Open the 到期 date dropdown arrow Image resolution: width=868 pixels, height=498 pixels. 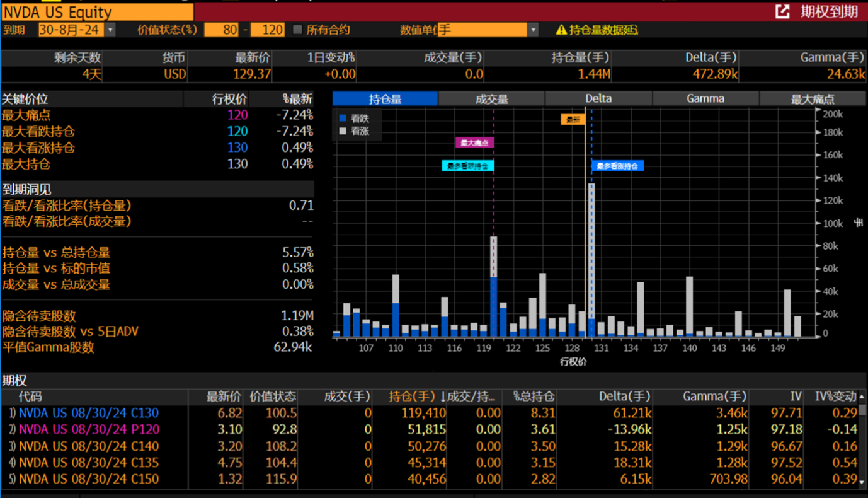110,30
